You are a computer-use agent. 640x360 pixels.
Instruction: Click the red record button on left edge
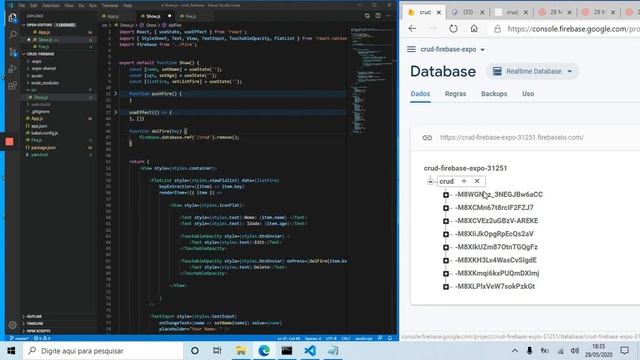click(9, 142)
